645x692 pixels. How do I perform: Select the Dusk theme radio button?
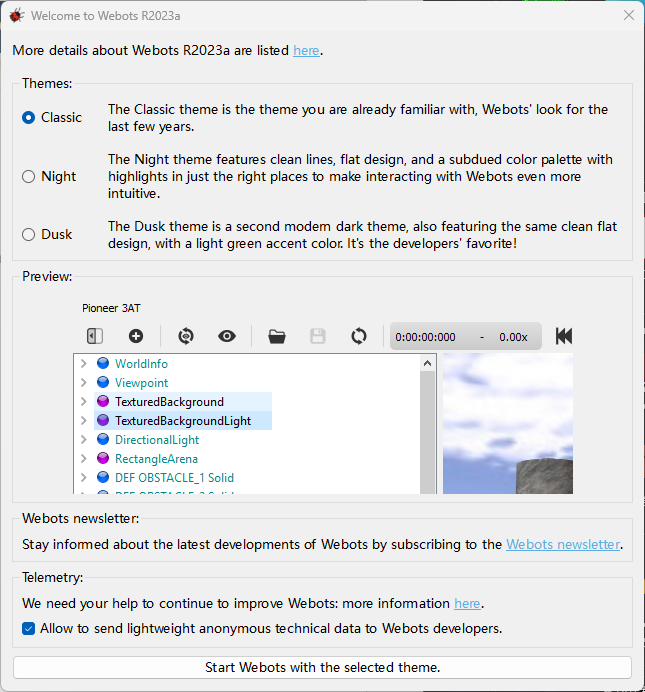(x=29, y=234)
